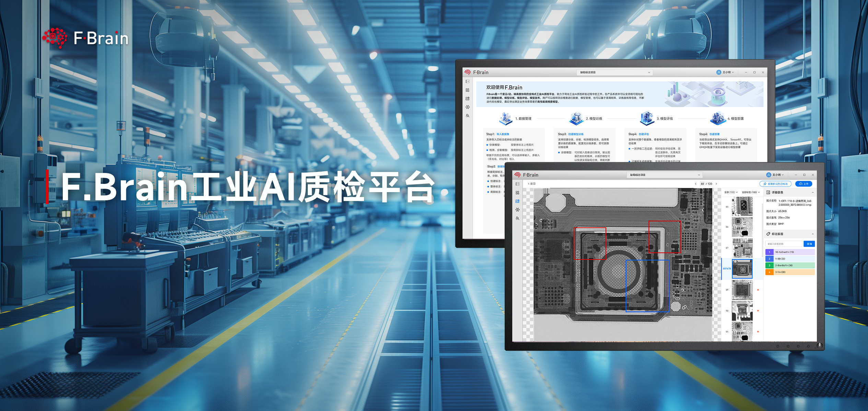Select the 3-Yin (30) label row
The width and height of the screenshot is (868, 411).
point(790,272)
